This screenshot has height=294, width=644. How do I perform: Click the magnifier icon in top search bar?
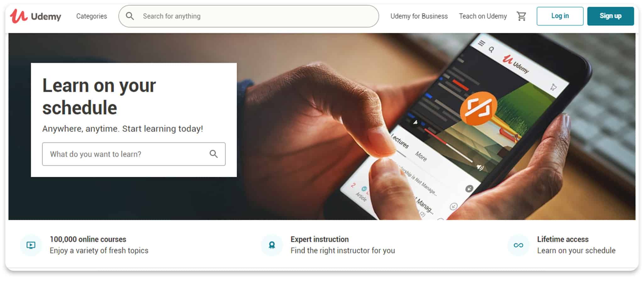pyautogui.click(x=130, y=16)
